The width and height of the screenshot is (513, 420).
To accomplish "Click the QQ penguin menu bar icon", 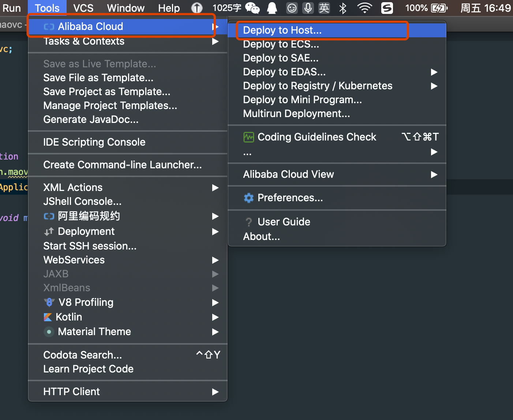I will coord(272,8).
